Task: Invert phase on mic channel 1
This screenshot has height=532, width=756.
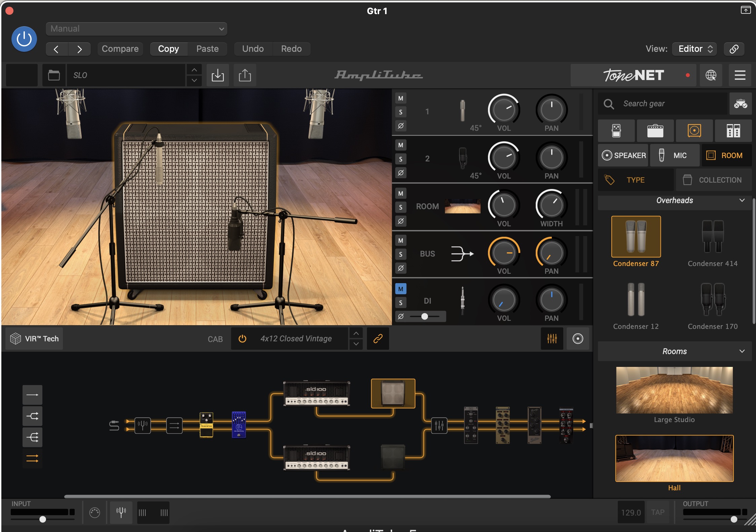Action: (x=401, y=126)
